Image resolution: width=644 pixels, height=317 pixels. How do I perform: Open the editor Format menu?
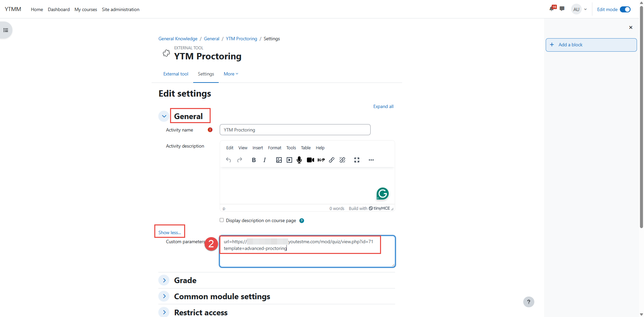pyautogui.click(x=275, y=148)
